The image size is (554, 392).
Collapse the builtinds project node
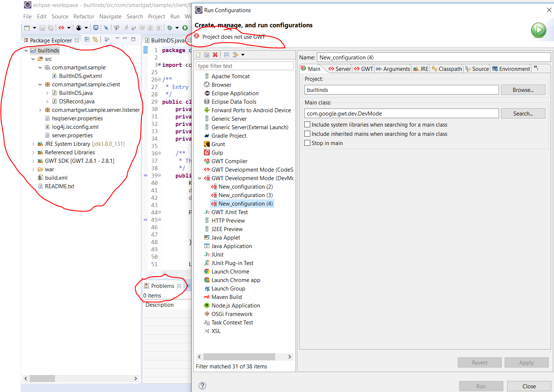point(26,51)
